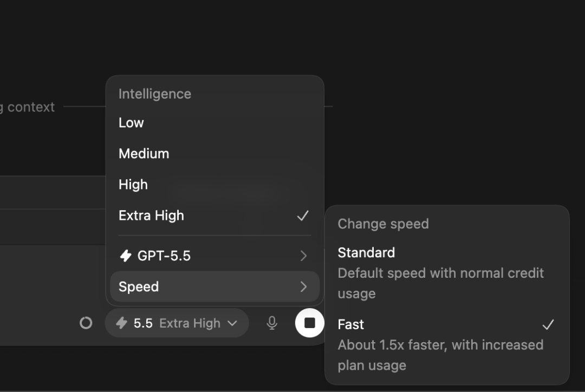Viewport: 585px width, 392px height.
Task: Open the Speed menu item
Action: tap(214, 287)
